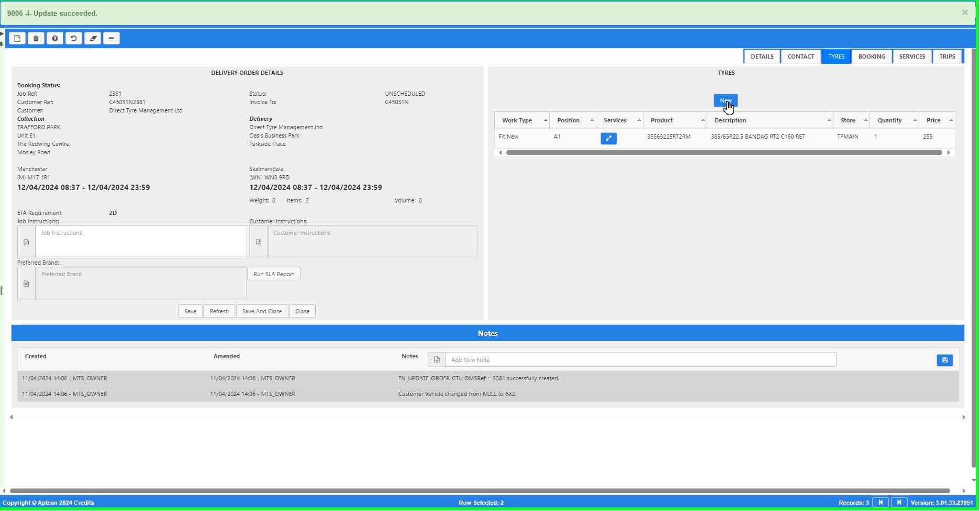Click the pin icon at left edge
This screenshot has height=511, width=980.
pos(2,44)
